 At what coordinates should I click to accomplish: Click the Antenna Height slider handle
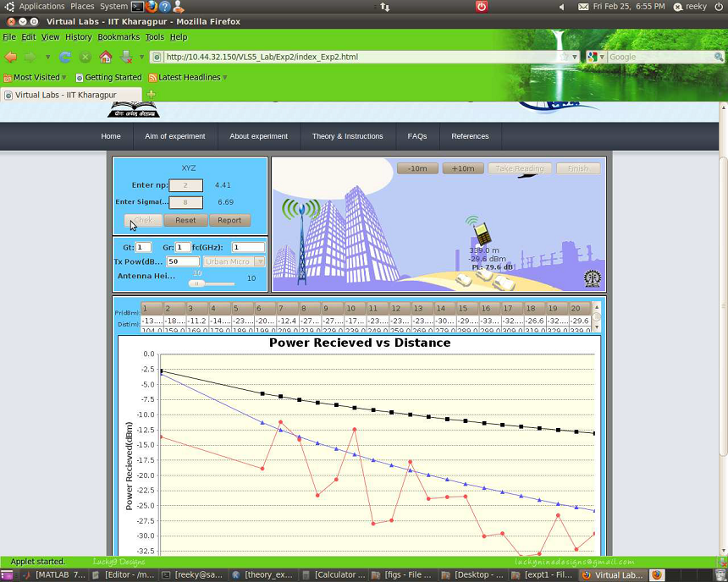[x=197, y=283]
